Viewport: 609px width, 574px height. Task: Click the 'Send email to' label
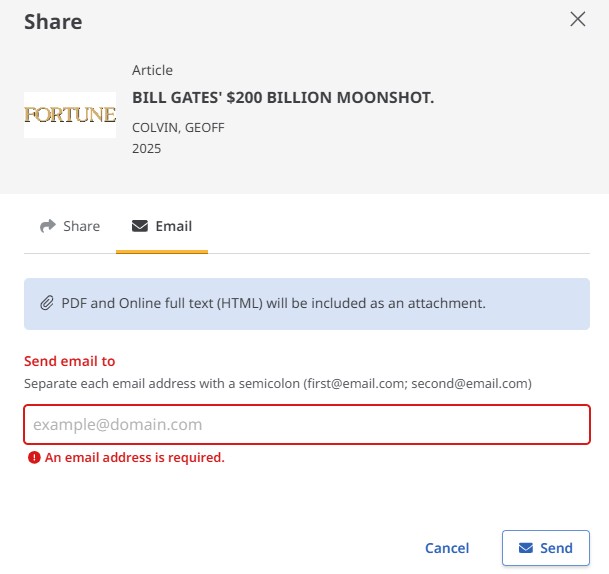pyautogui.click(x=70, y=361)
